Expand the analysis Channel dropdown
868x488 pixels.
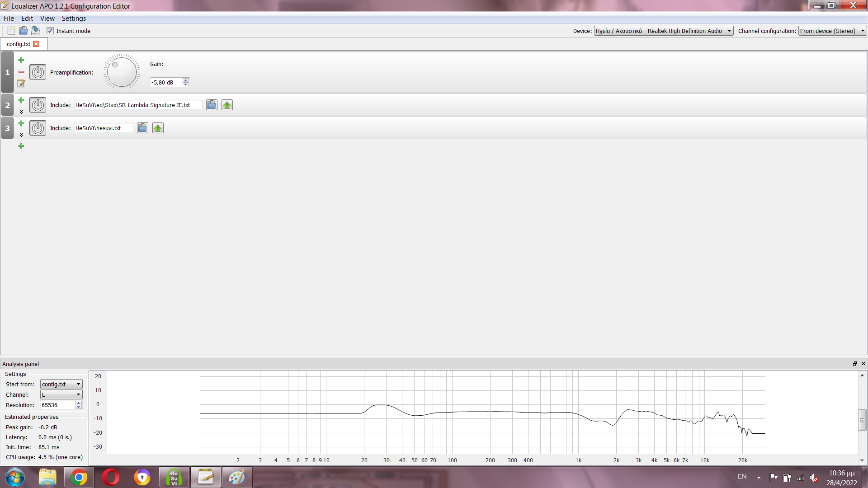click(61, 394)
